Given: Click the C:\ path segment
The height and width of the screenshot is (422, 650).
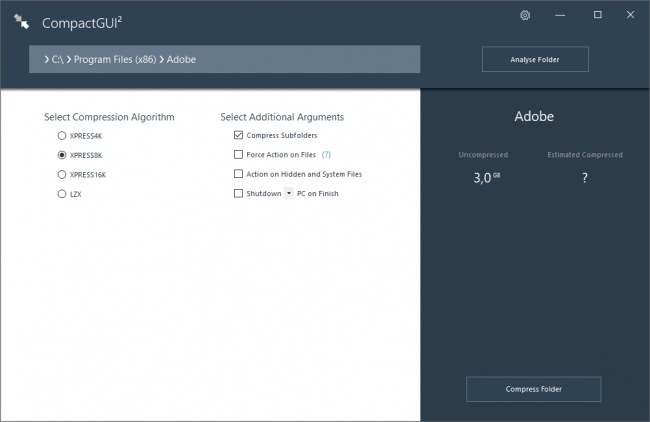Looking at the screenshot, I should point(57,59).
